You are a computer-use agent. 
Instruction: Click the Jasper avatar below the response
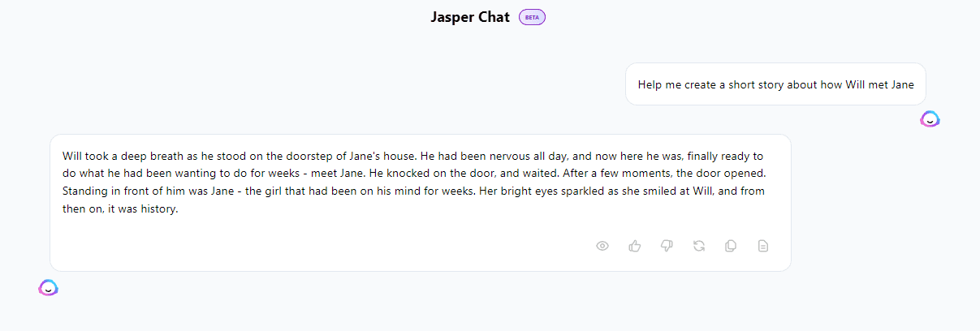pyautogui.click(x=49, y=287)
